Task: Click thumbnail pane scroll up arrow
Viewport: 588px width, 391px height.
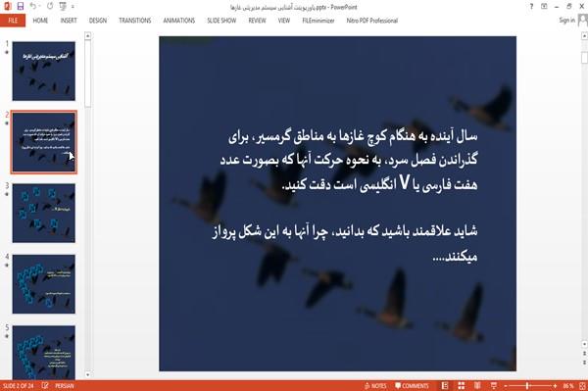Action: point(88,36)
